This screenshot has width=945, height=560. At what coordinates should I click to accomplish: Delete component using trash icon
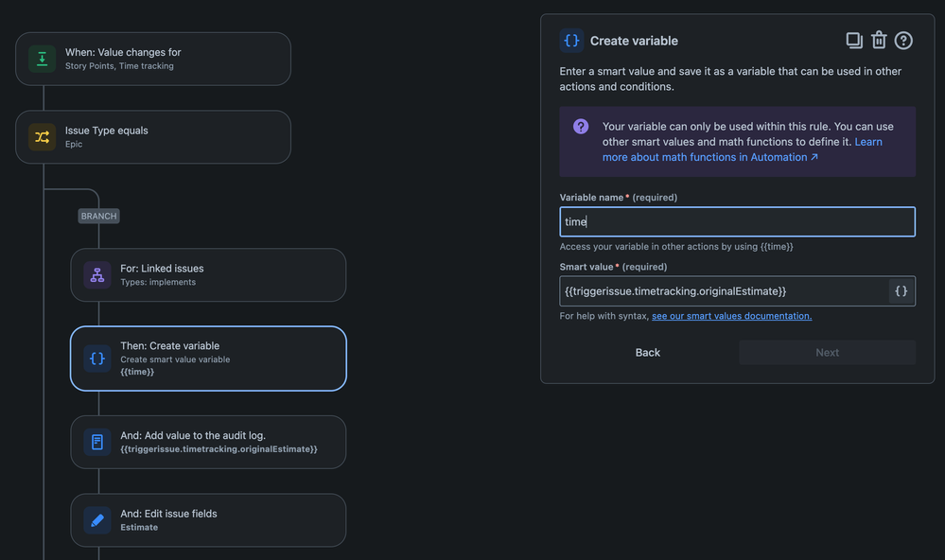[879, 40]
